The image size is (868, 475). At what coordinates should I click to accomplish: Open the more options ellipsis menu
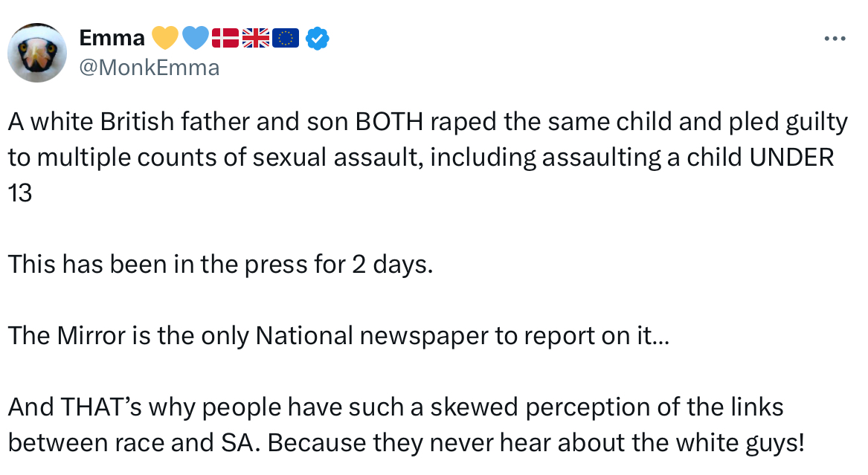tap(835, 39)
